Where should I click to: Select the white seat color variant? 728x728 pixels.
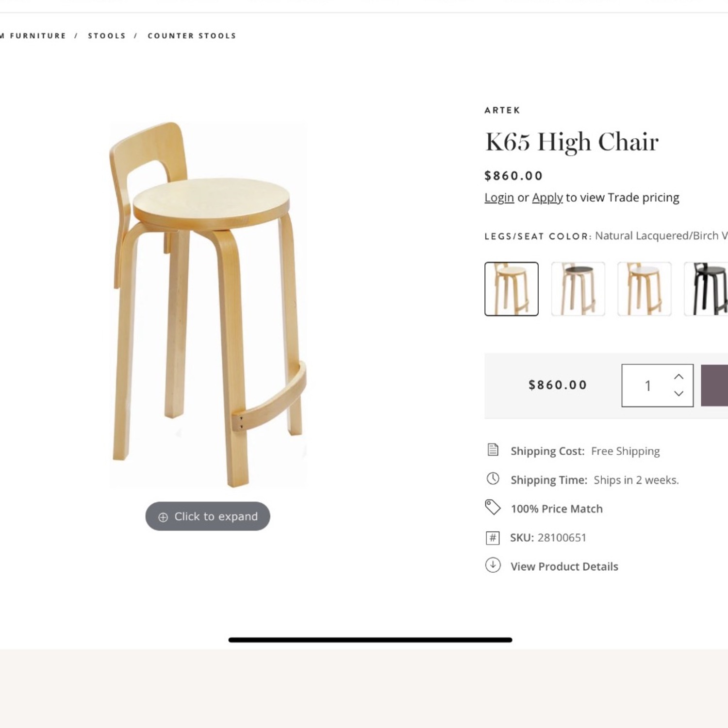(644, 288)
